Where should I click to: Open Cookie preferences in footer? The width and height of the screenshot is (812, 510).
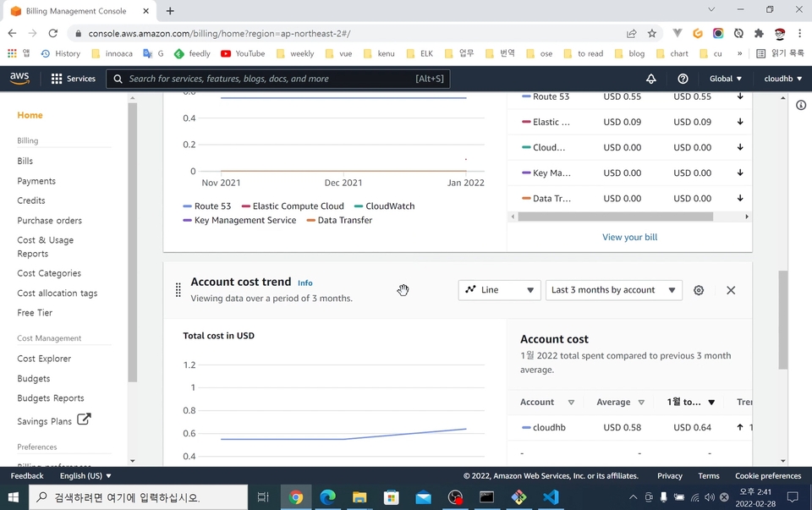(x=768, y=476)
